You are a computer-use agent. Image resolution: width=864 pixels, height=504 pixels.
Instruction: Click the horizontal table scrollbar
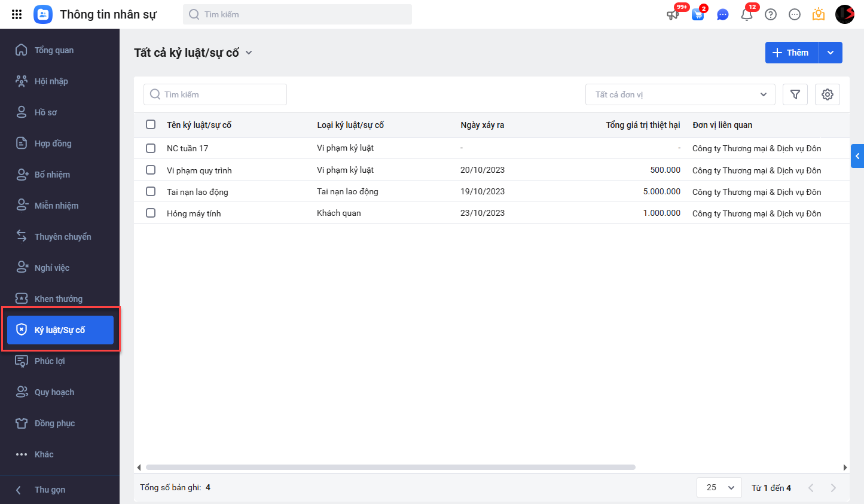(390, 468)
